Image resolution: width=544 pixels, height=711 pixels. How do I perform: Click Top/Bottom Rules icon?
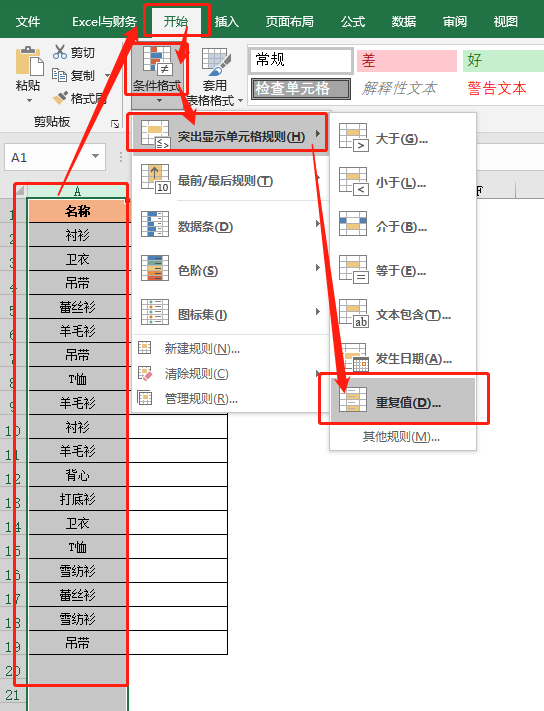click(x=155, y=179)
